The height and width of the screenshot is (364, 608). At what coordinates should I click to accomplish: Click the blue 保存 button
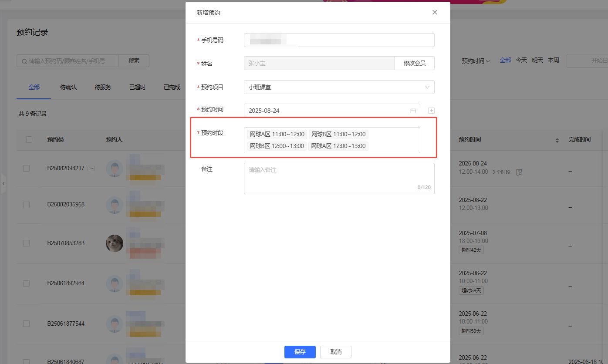point(300,352)
